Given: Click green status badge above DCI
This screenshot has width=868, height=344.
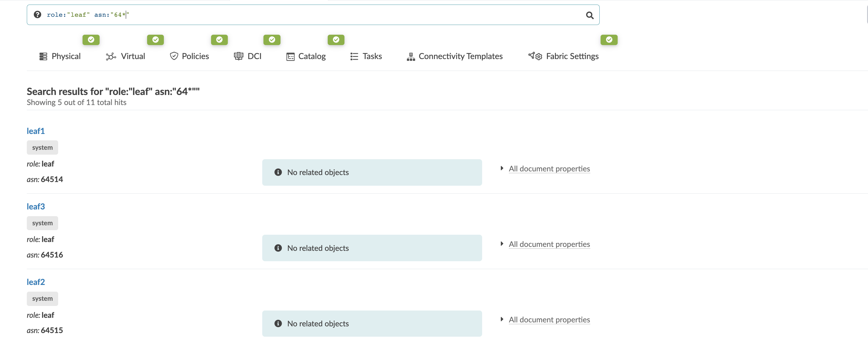Looking at the screenshot, I should pyautogui.click(x=272, y=40).
